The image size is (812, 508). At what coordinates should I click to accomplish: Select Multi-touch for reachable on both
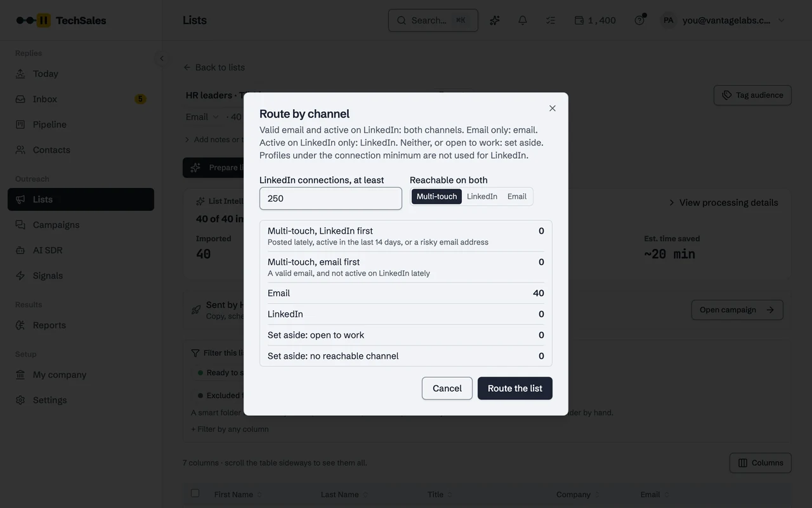[x=436, y=196]
